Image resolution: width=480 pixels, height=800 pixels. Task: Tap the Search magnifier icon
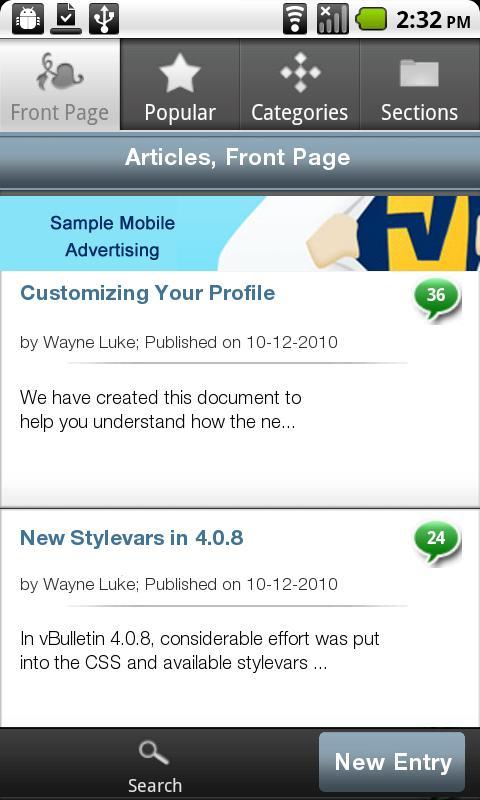click(154, 754)
